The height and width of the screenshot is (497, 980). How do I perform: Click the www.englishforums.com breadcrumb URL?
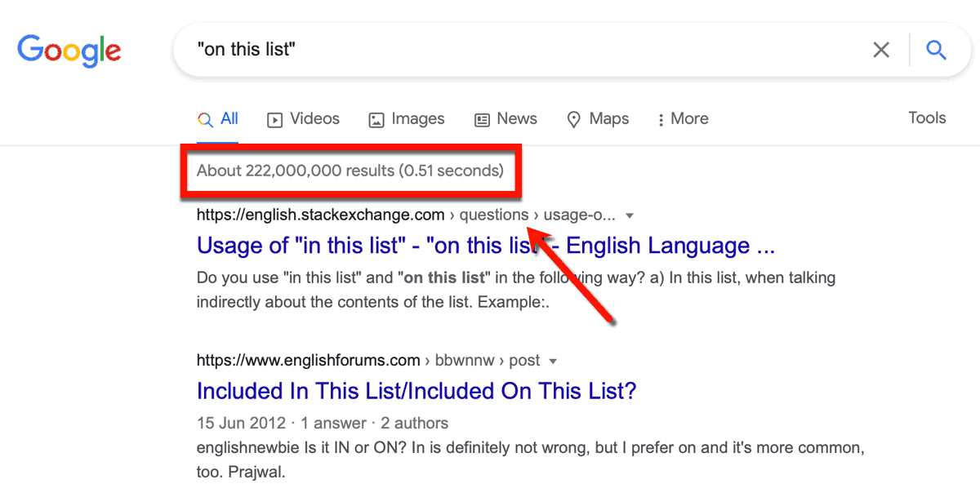click(308, 360)
